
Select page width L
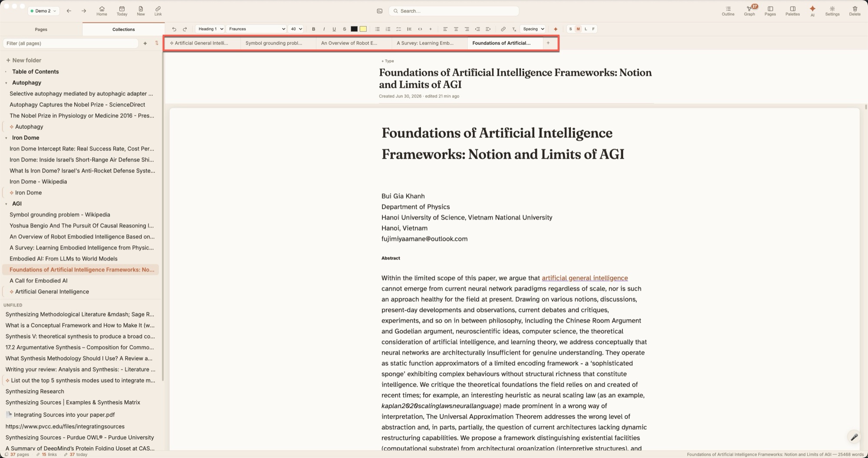[585, 29]
